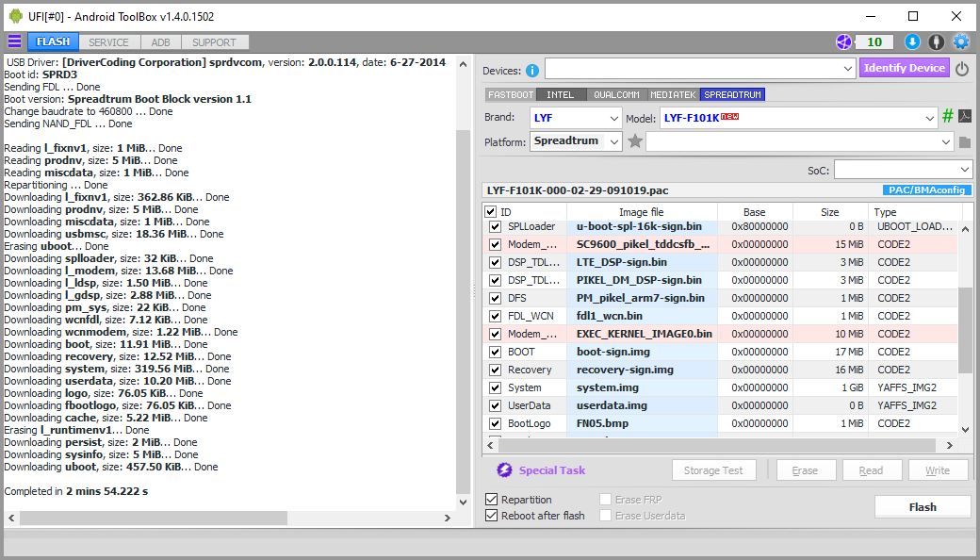Click the blue download update icon
This screenshot has height=560, width=980.
point(912,41)
